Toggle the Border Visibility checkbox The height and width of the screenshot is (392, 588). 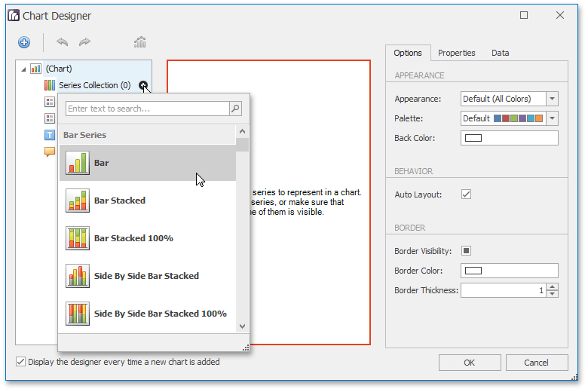(466, 250)
